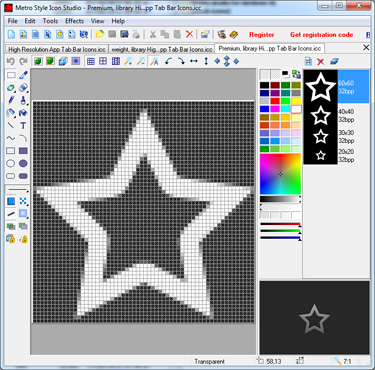
Task: Select the wavy Curve tool
Action: 11,138
